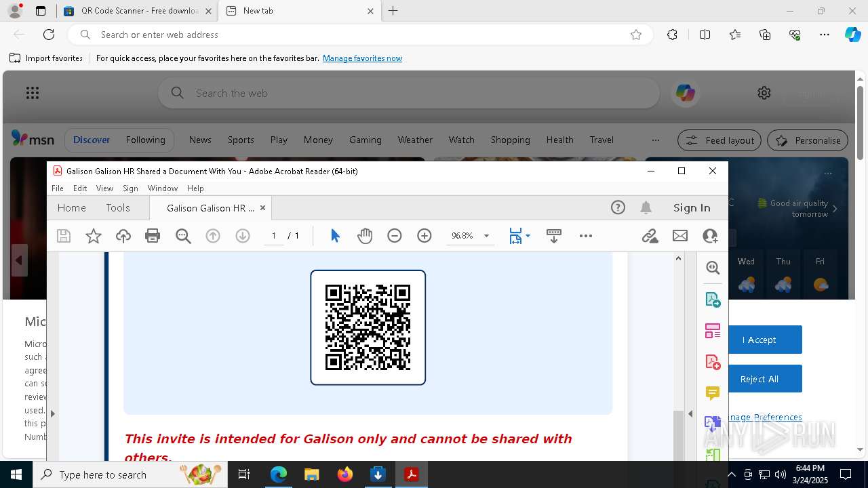This screenshot has height=488, width=868.
Task: Open the find text magnifier tool
Action: coord(183,236)
